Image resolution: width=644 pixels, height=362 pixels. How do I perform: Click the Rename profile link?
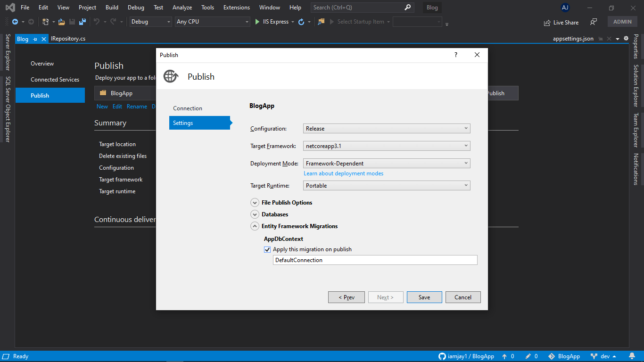point(137,107)
